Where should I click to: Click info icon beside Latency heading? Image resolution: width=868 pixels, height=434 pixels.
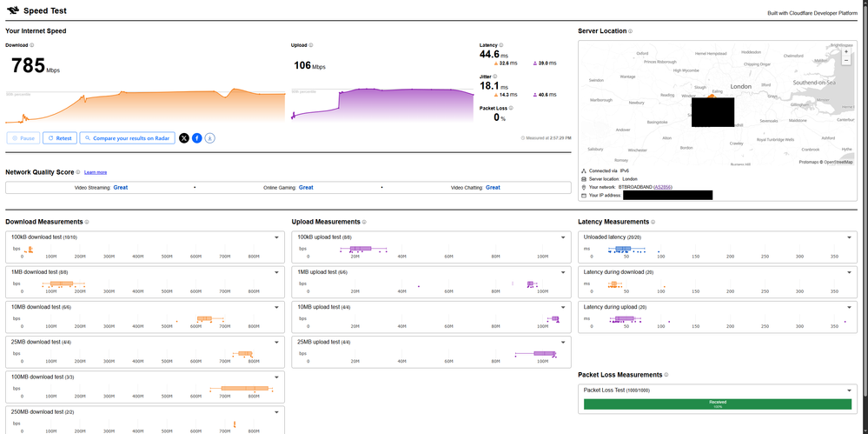coord(501,45)
